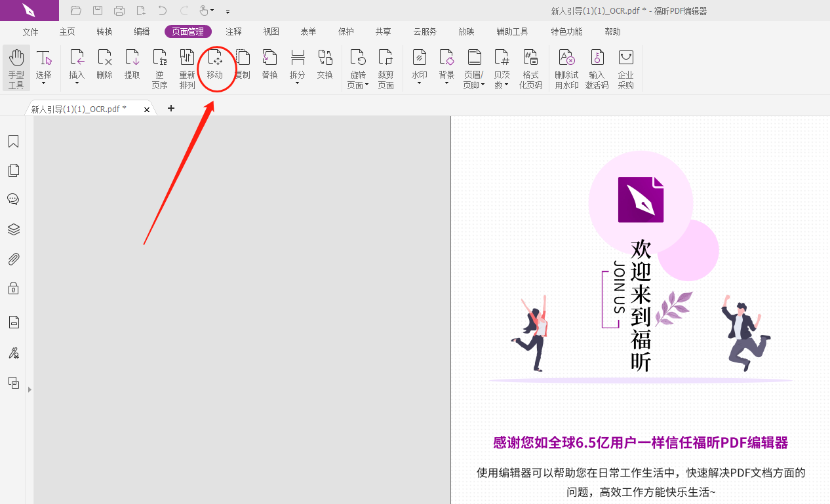This screenshot has width=830, height=504.
Task: Click the Swap pages (交换) icon
Action: [325, 66]
